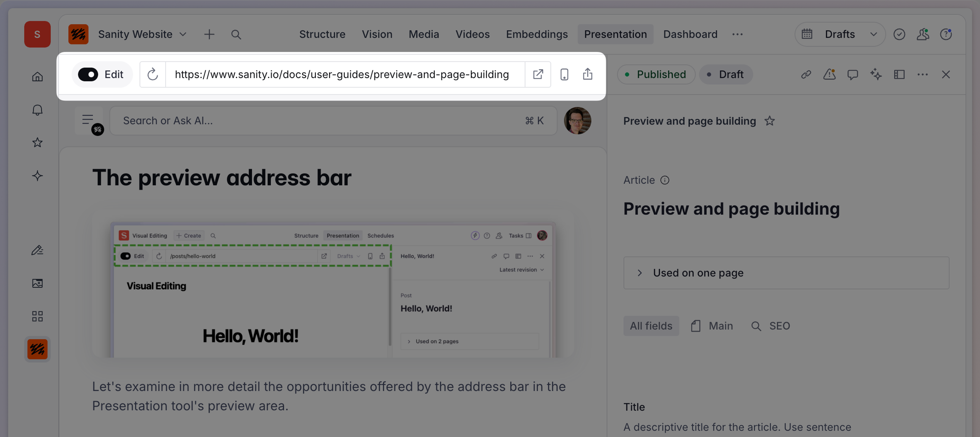Show more tools ellipsis in navbar
980x437 pixels.
(x=737, y=34)
